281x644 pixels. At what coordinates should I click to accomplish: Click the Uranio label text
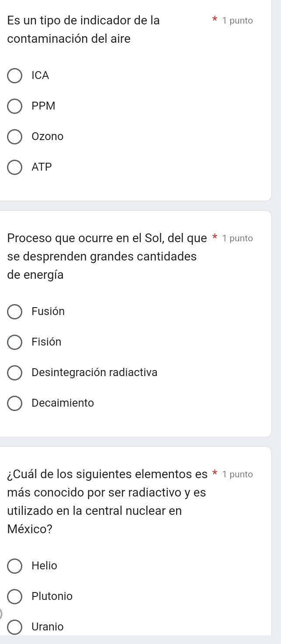point(48,627)
